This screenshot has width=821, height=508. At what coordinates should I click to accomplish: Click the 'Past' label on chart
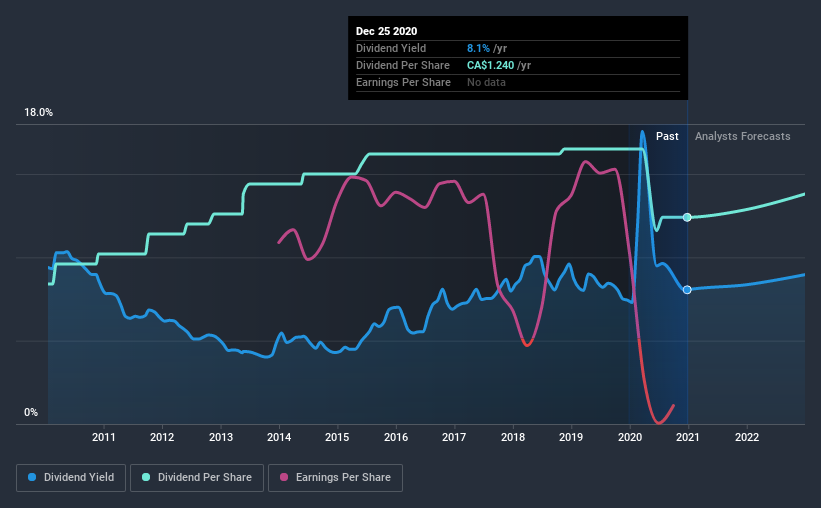(x=667, y=136)
